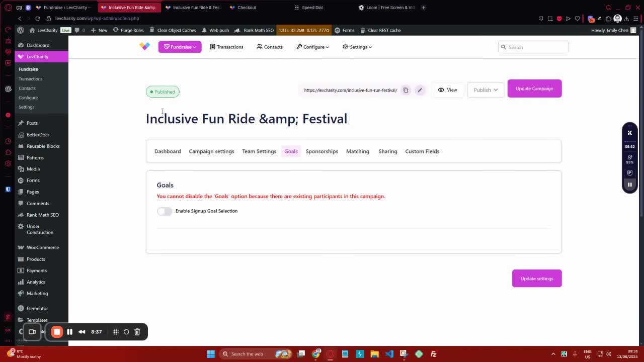
Task: Click into the Search input field
Action: (x=536, y=47)
